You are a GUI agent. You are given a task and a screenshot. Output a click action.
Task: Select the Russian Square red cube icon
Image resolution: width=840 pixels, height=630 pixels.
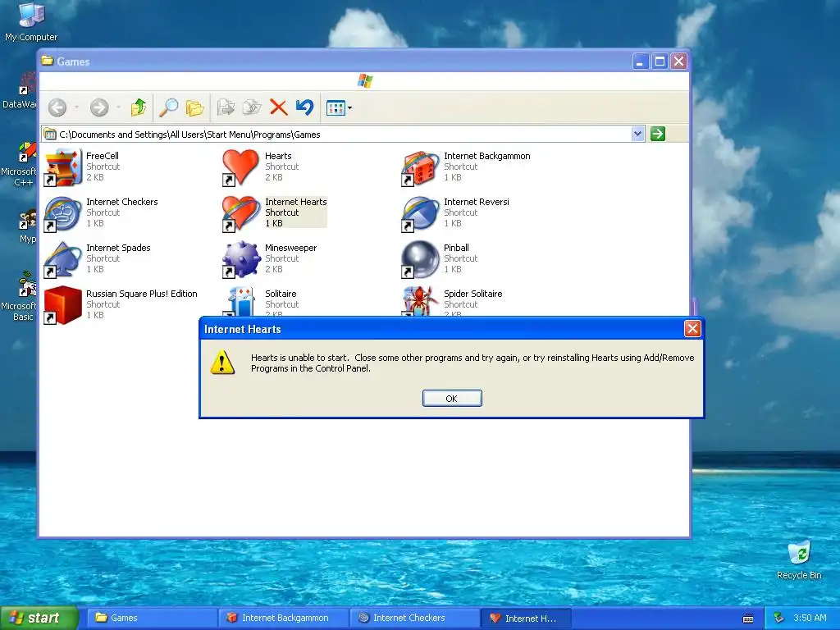click(x=62, y=305)
